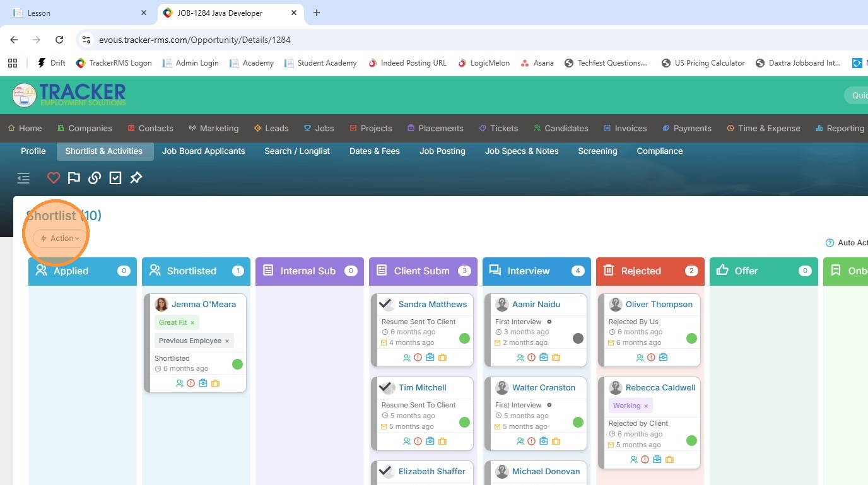Click the Shortlisted column count badge
The image size is (868, 485).
(x=238, y=271)
